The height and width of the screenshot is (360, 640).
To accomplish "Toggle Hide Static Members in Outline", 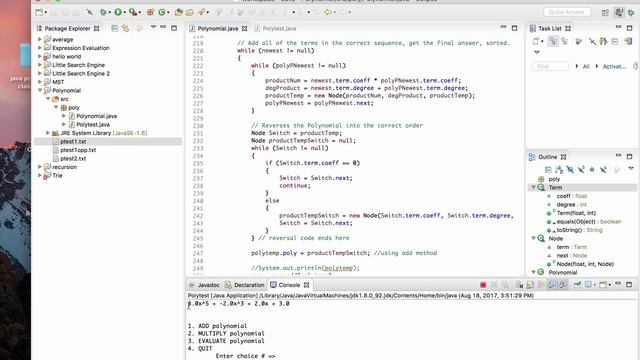I will point(581,169).
